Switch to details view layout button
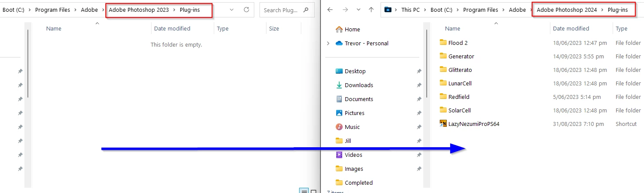Screen dimensions: 644x193 tap(304, 190)
